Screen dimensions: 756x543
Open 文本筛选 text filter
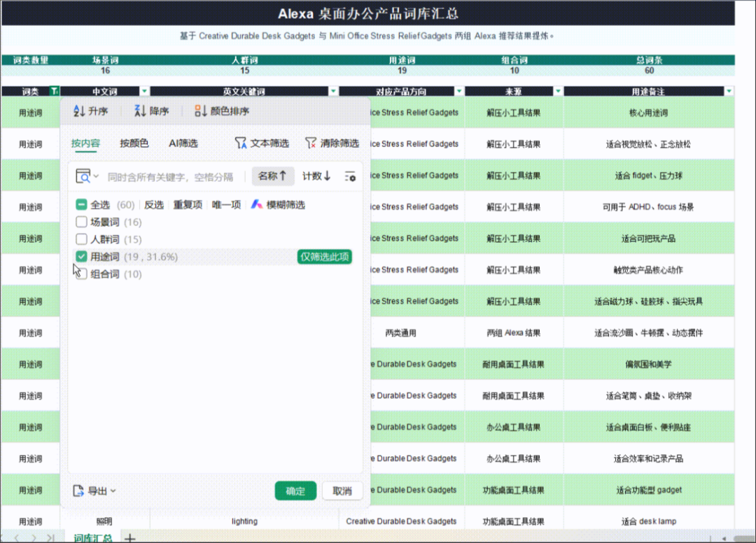click(262, 143)
